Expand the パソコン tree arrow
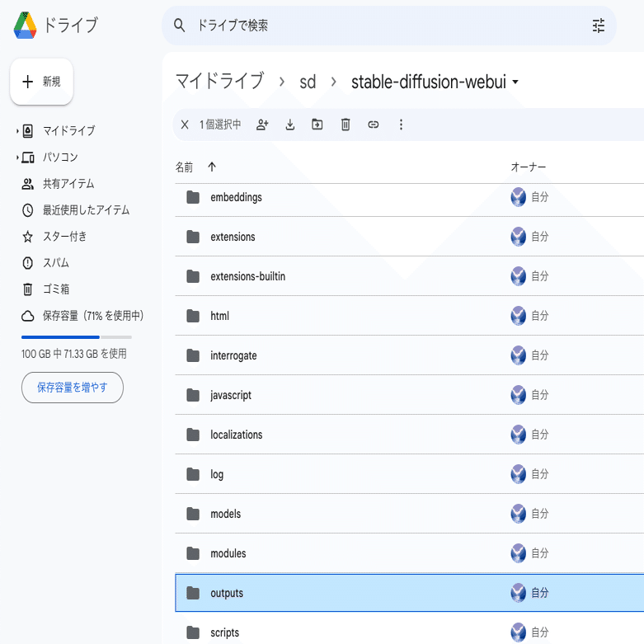Image resolution: width=644 pixels, height=644 pixels. (x=17, y=157)
